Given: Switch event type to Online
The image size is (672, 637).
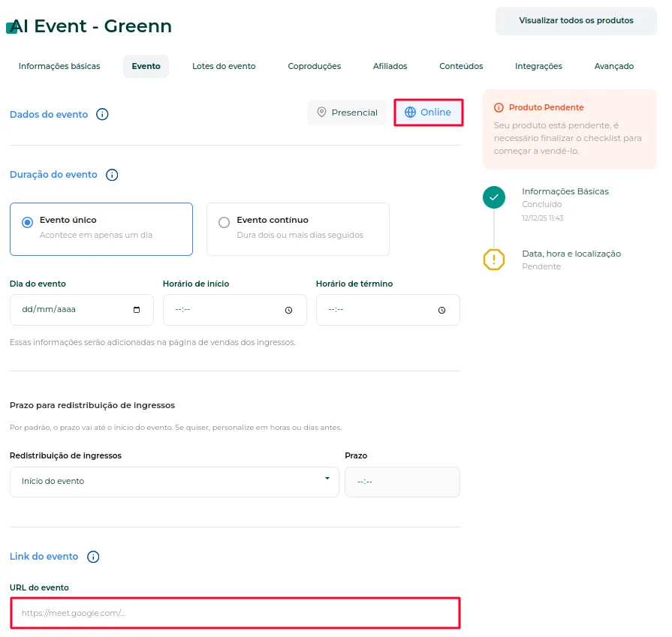Looking at the screenshot, I should [x=428, y=113].
